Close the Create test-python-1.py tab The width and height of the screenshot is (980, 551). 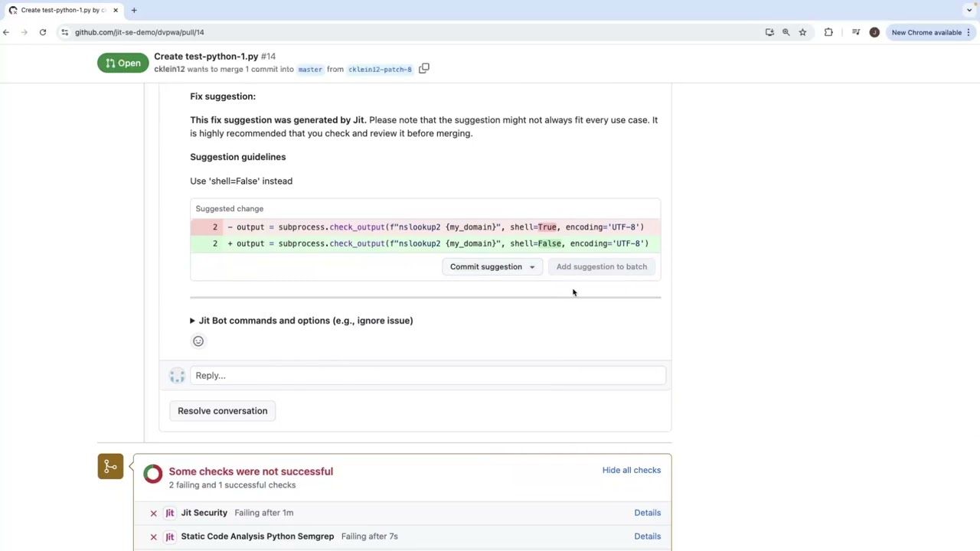[116, 10]
